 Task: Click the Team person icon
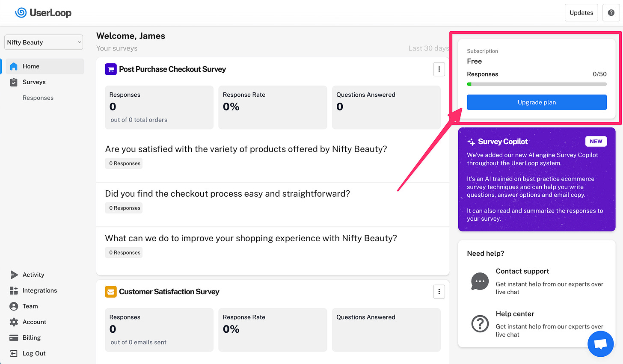(x=14, y=306)
